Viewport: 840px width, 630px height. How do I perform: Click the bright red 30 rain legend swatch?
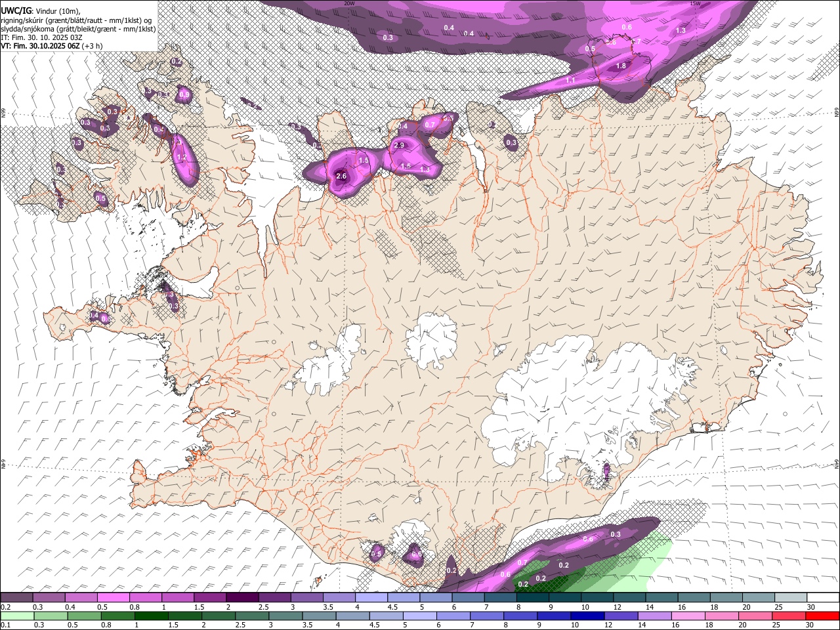pos(822,616)
